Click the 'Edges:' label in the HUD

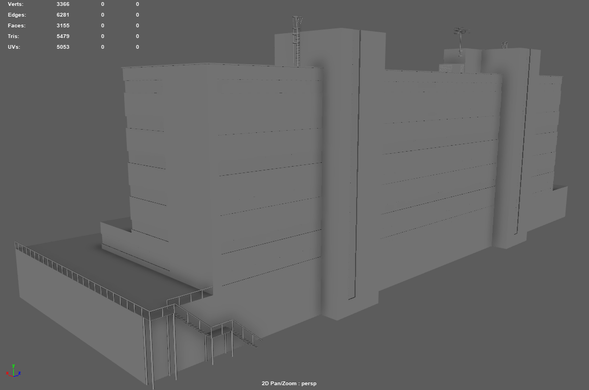tap(17, 15)
